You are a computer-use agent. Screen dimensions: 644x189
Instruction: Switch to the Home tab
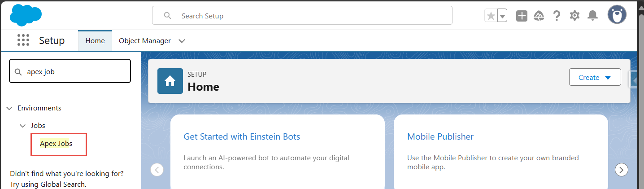[95, 41]
